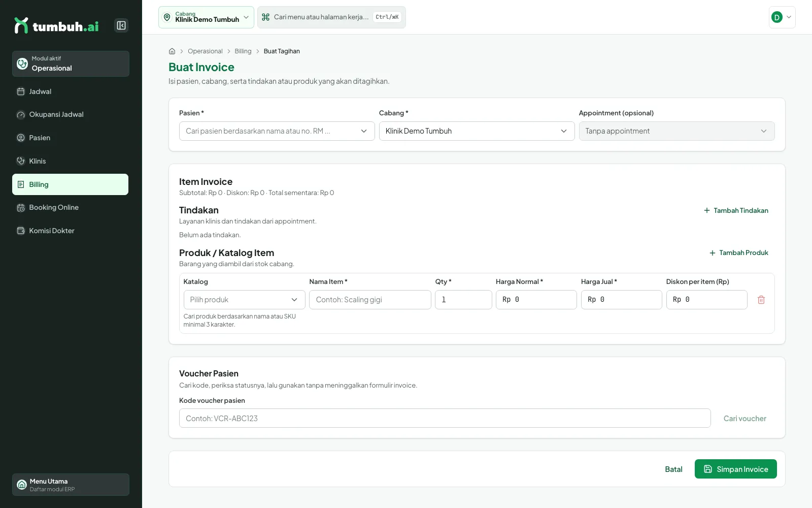Open Jadwal from the sidebar
Image resolution: width=812 pixels, height=508 pixels.
coord(71,91)
